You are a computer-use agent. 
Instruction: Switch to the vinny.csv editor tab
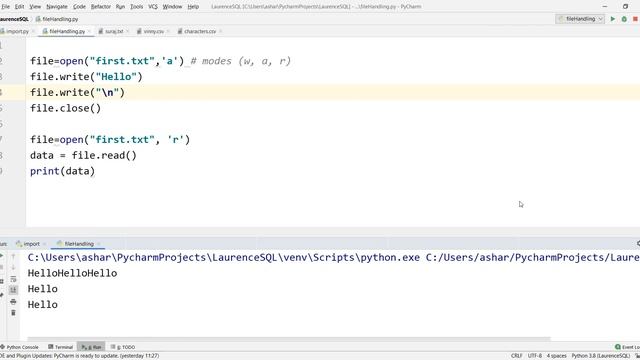[153, 31]
